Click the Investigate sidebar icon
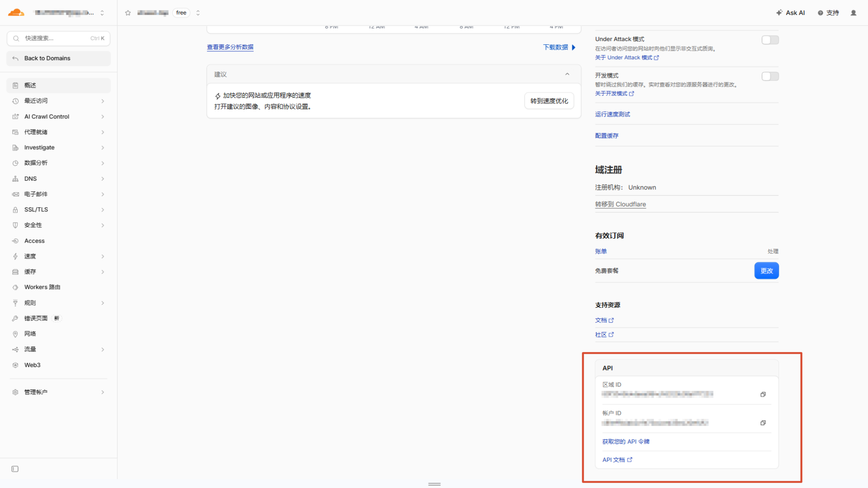868x488 pixels. [15, 148]
